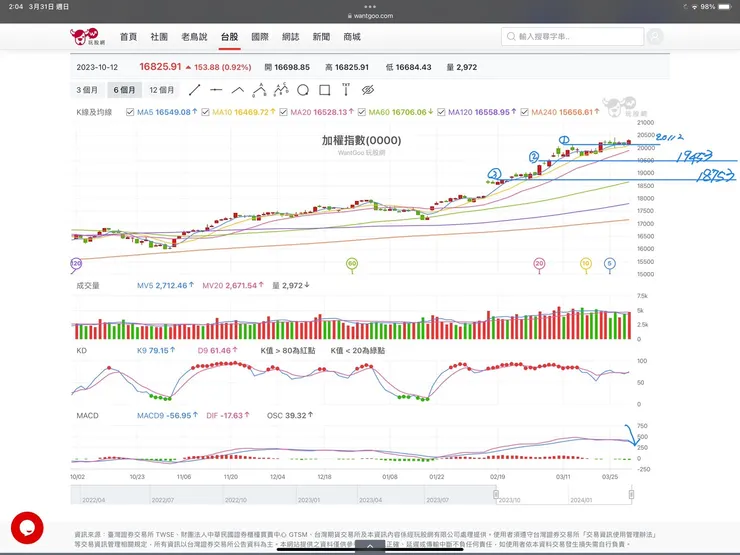Open the 社團 menu item
Viewport: 740px width, 555px height.
pos(159,36)
